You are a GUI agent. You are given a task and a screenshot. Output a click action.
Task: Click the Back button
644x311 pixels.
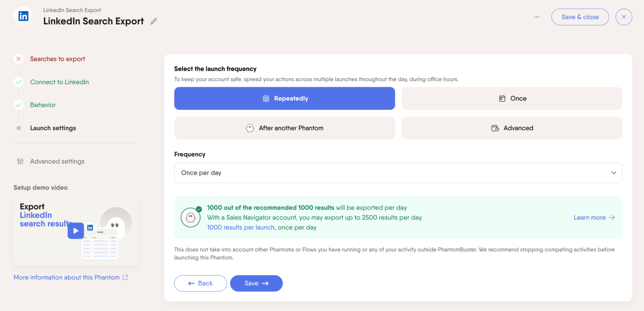200,283
